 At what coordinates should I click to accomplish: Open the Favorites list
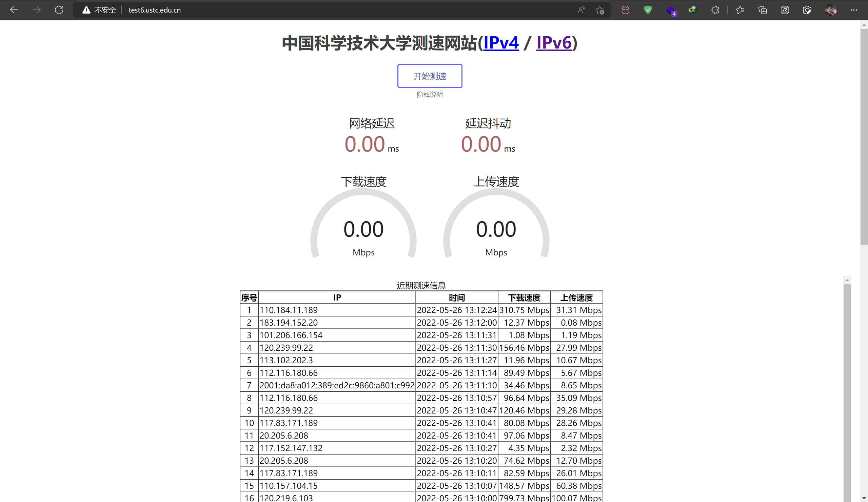click(740, 10)
